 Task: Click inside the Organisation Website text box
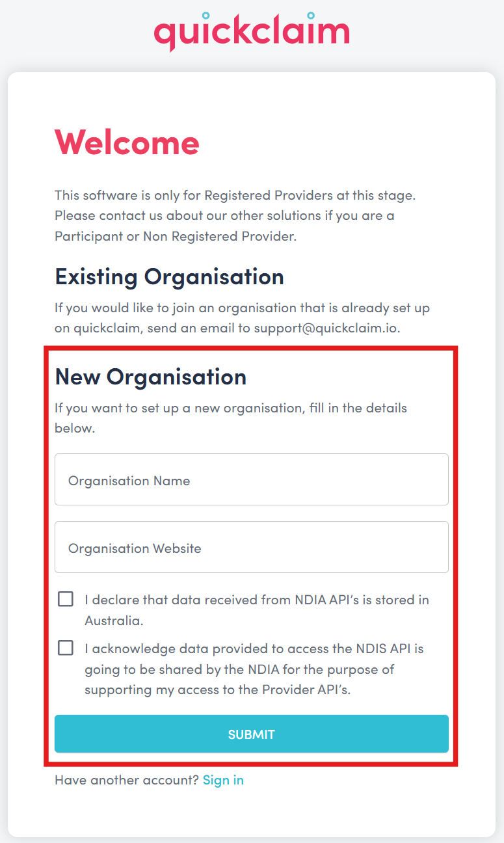coord(252,547)
